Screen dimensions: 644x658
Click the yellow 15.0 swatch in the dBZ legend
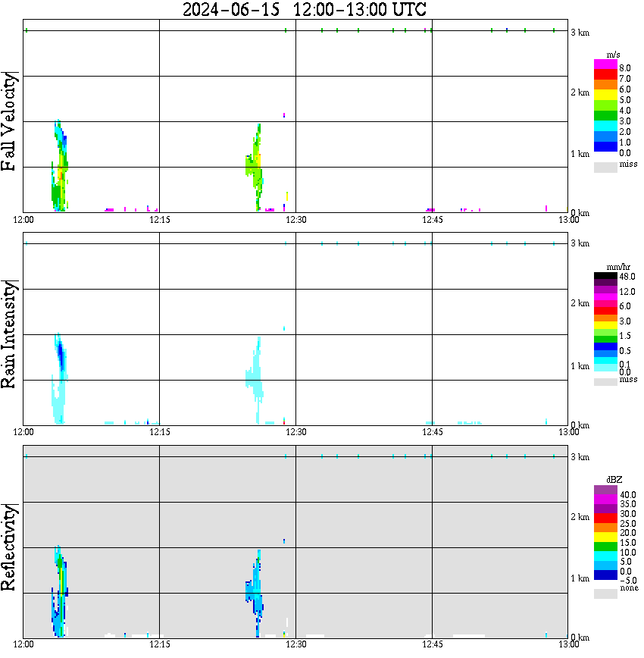pyautogui.click(x=605, y=537)
